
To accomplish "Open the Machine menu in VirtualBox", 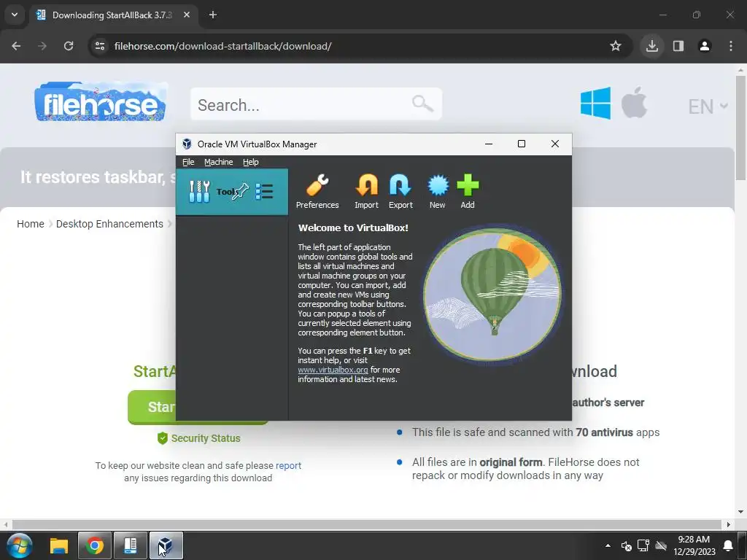I will [218, 162].
